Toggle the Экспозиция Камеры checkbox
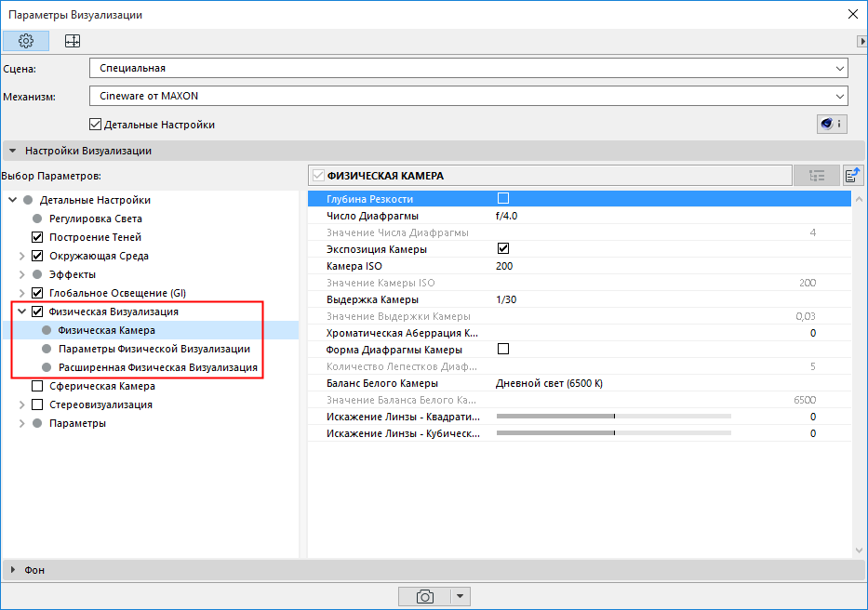The width and height of the screenshot is (868, 610). [503, 248]
